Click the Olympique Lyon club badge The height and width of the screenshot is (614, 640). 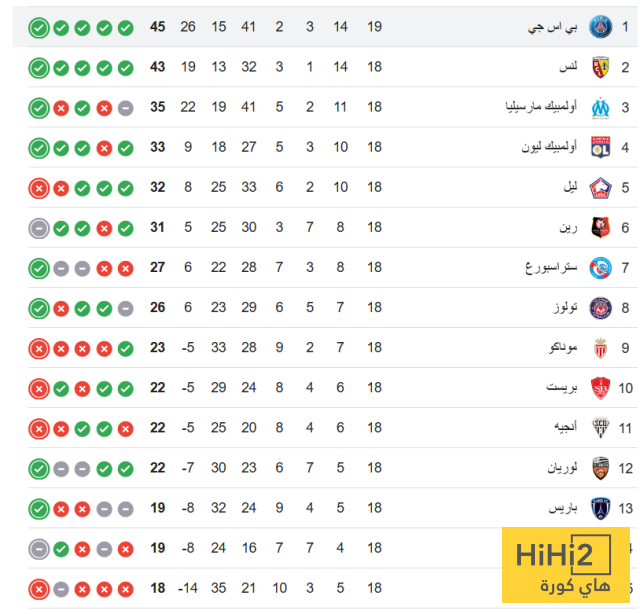tap(601, 147)
